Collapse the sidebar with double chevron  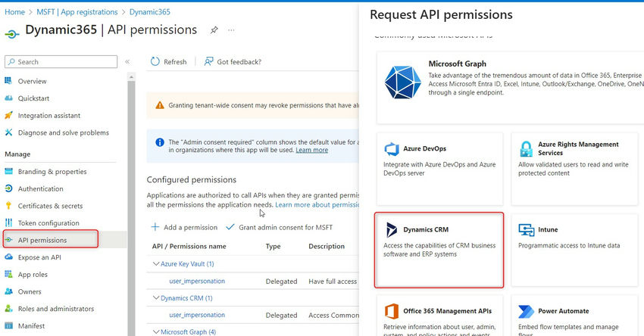[x=127, y=61]
